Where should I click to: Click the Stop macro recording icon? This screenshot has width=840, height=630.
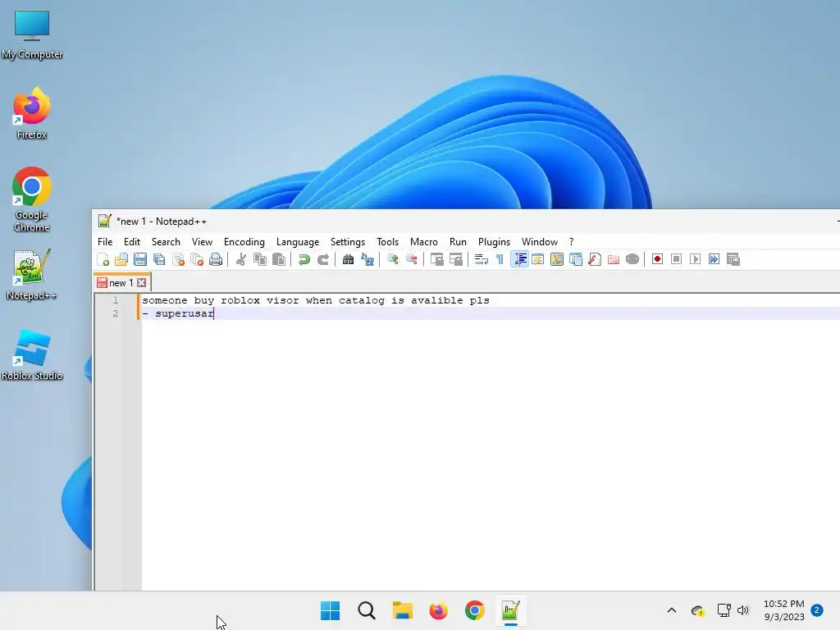(x=676, y=260)
